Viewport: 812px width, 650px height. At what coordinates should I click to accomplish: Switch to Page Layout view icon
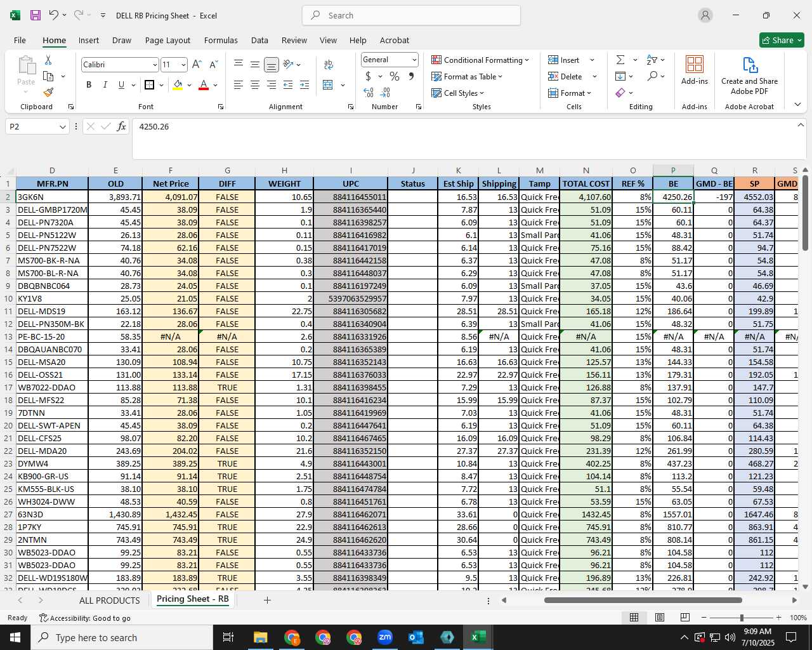[660, 617]
